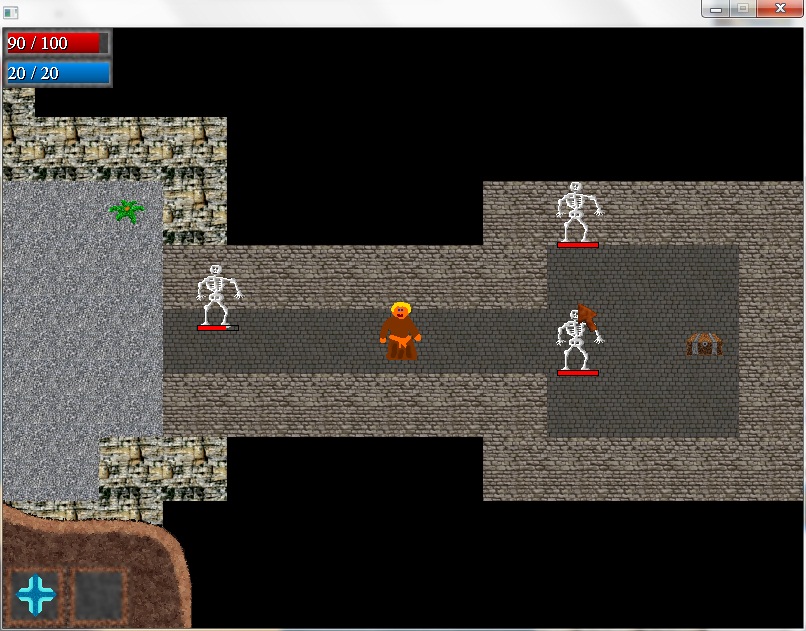The height and width of the screenshot is (631, 806).
Task: Attack the skeleton in the left corridor
Action: tap(218, 293)
